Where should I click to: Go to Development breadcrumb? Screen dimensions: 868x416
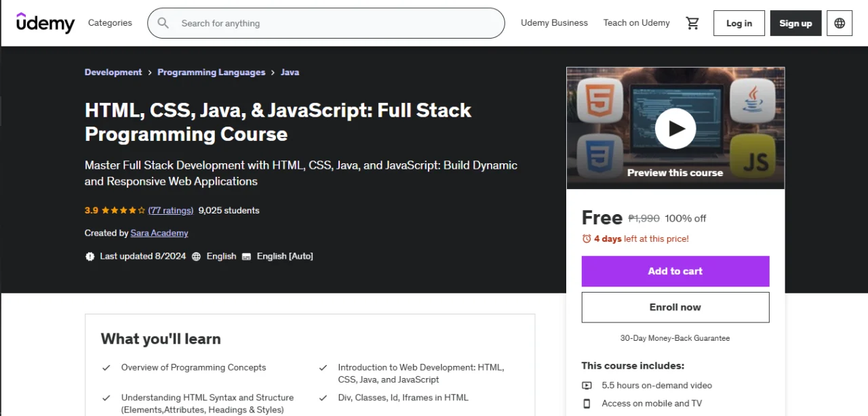tap(113, 72)
